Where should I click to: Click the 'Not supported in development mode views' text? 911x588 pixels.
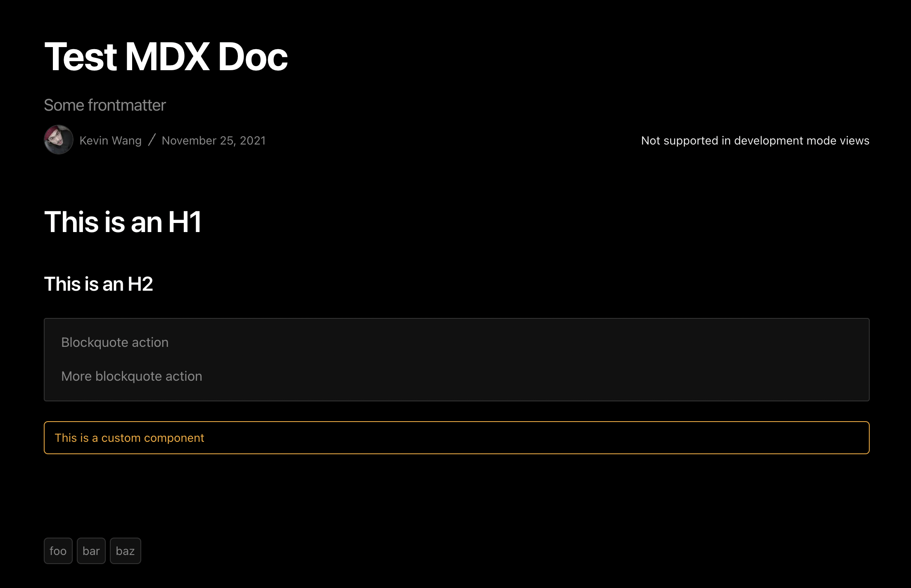pyautogui.click(x=755, y=141)
